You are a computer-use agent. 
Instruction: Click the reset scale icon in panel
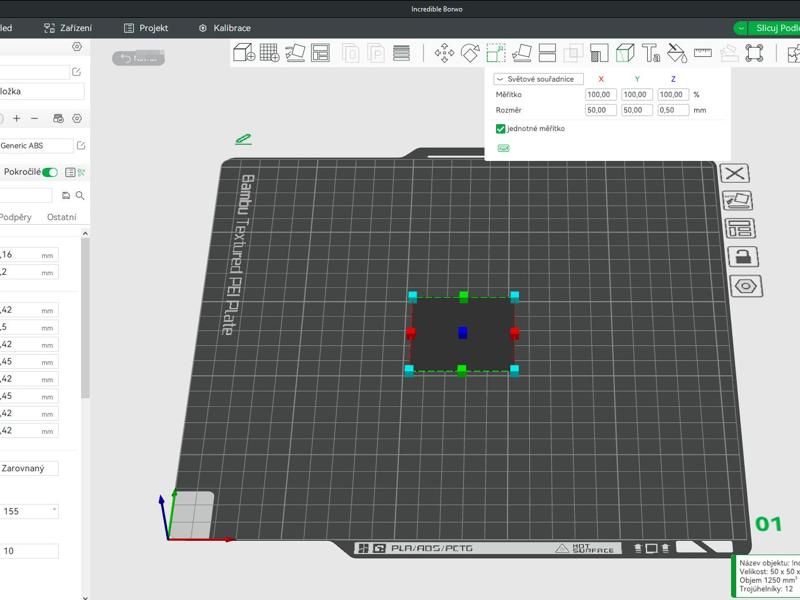(x=503, y=148)
